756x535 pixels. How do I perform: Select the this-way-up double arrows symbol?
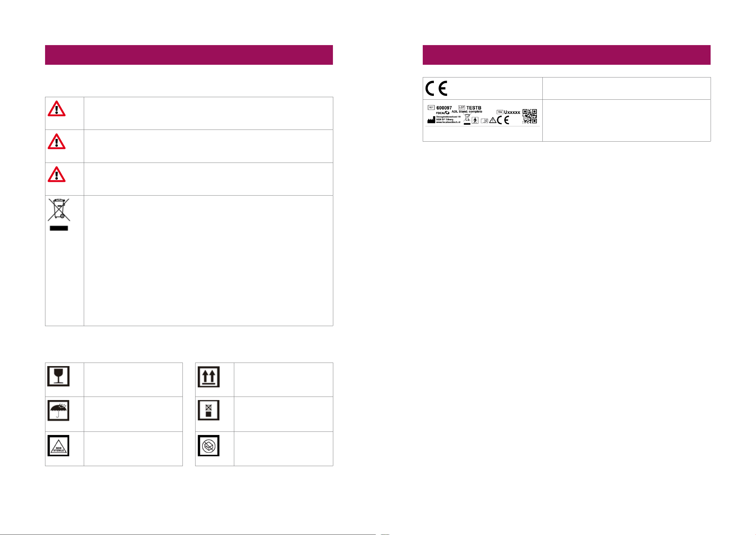point(209,377)
